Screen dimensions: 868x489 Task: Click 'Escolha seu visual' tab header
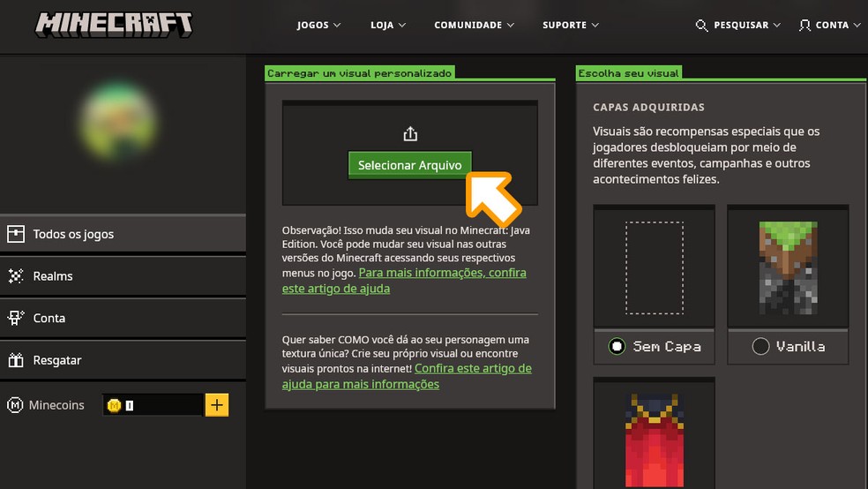(x=628, y=73)
